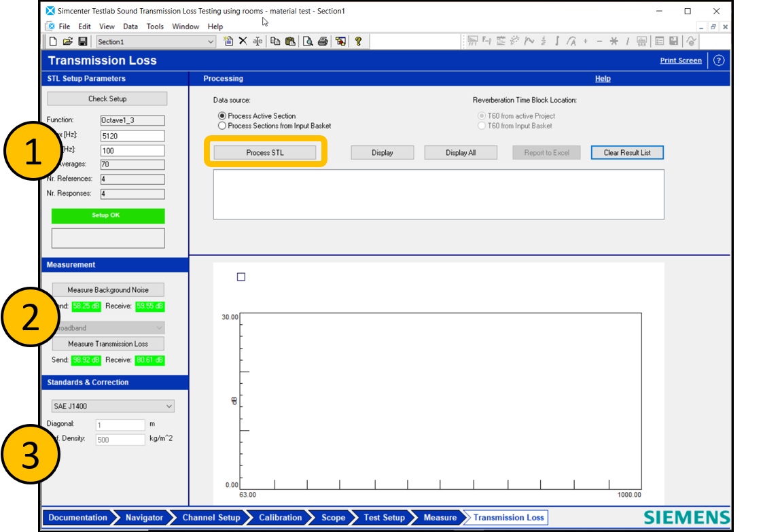Open the Window menu

pyautogui.click(x=185, y=26)
